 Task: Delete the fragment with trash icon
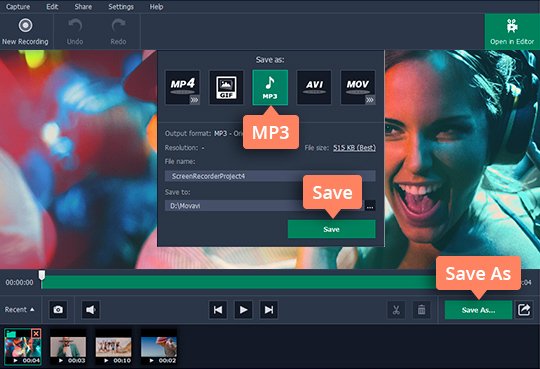pos(421,310)
